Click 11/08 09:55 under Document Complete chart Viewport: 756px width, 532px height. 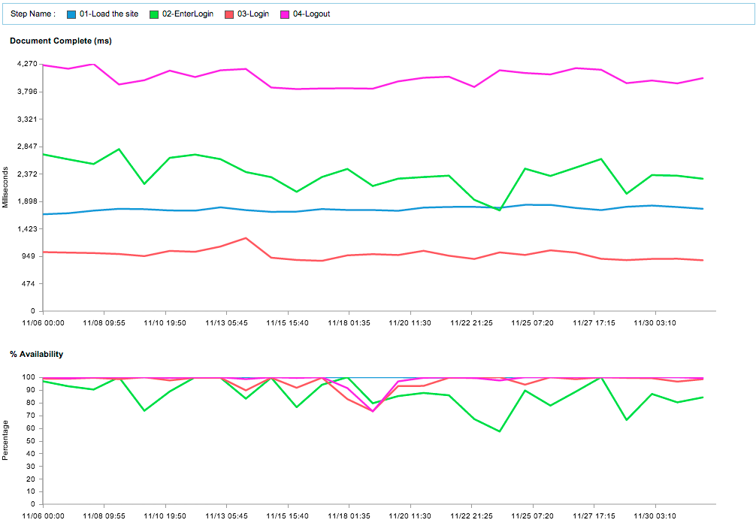click(x=104, y=323)
